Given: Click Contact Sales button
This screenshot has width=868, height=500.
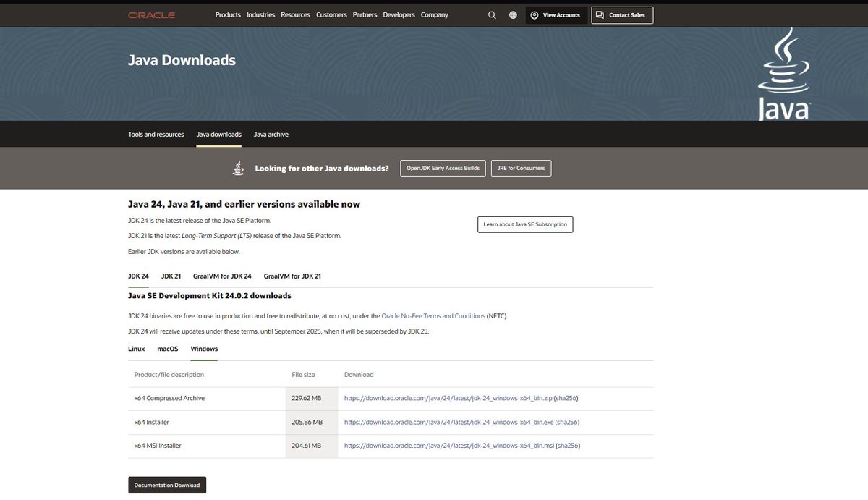Looking at the screenshot, I should pos(622,15).
